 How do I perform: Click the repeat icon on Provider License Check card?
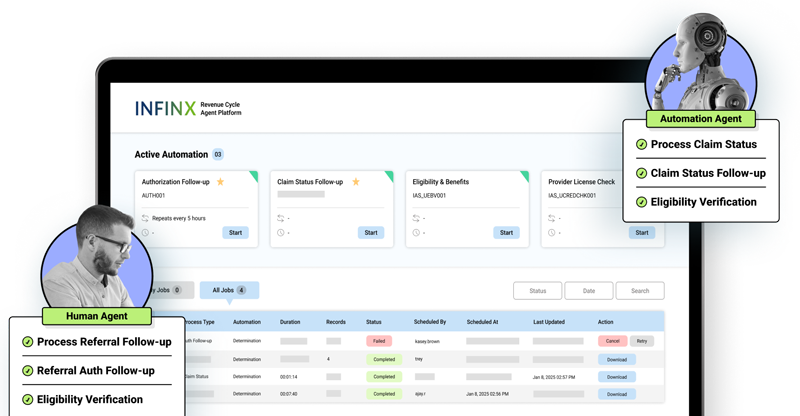[552, 218]
